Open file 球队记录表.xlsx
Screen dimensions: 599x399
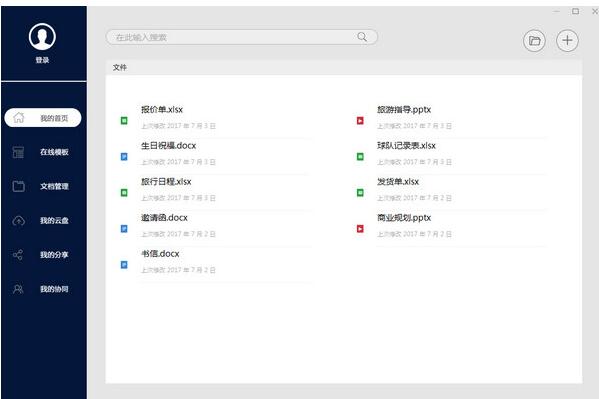(x=406, y=146)
